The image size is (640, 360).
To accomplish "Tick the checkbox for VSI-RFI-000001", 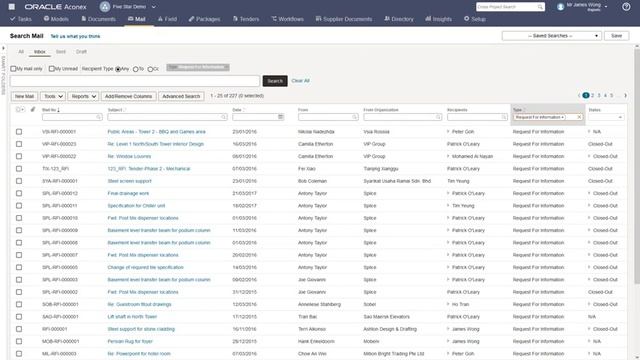I will pyautogui.click(x=19, y=132).
